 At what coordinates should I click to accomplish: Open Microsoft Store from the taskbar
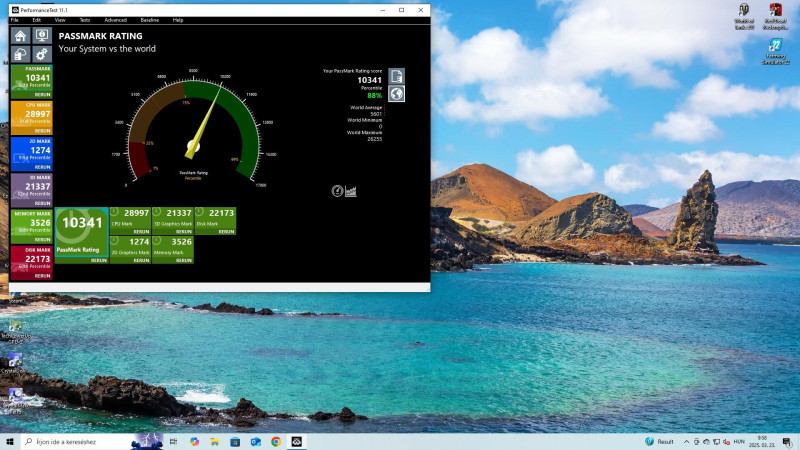click(235, 441)
